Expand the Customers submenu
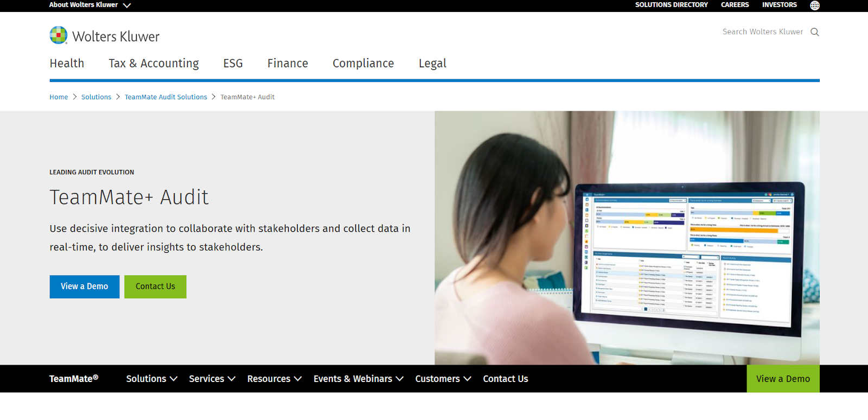This screenshot has width=868, height=420. [x=443, y=379]
